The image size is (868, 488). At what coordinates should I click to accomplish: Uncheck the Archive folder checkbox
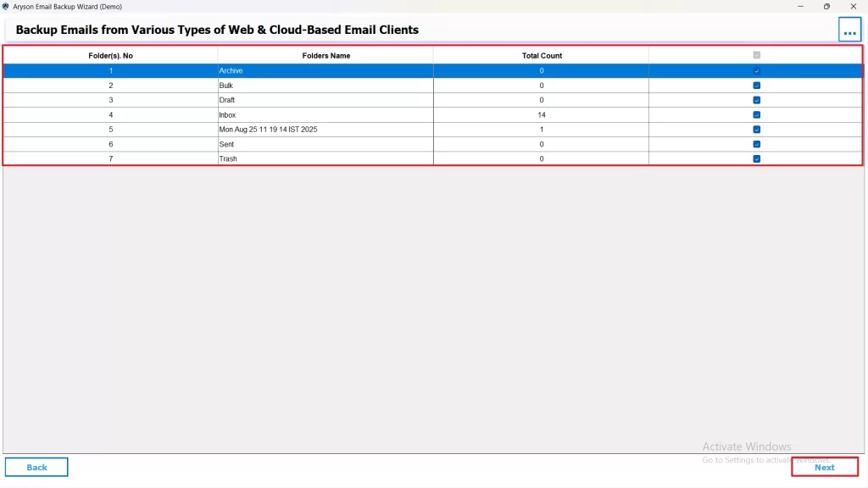pyautogui.click(x=756, y=70)
